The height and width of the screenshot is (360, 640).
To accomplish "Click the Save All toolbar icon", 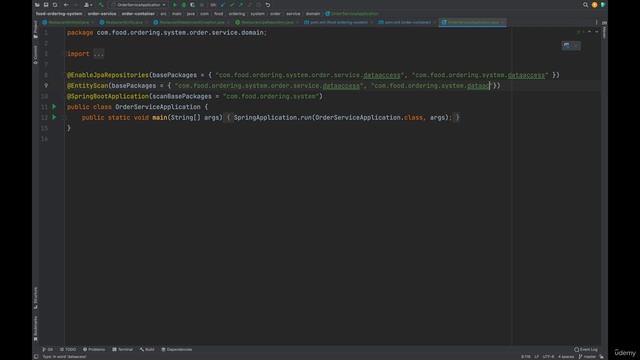I will (46, 5).
